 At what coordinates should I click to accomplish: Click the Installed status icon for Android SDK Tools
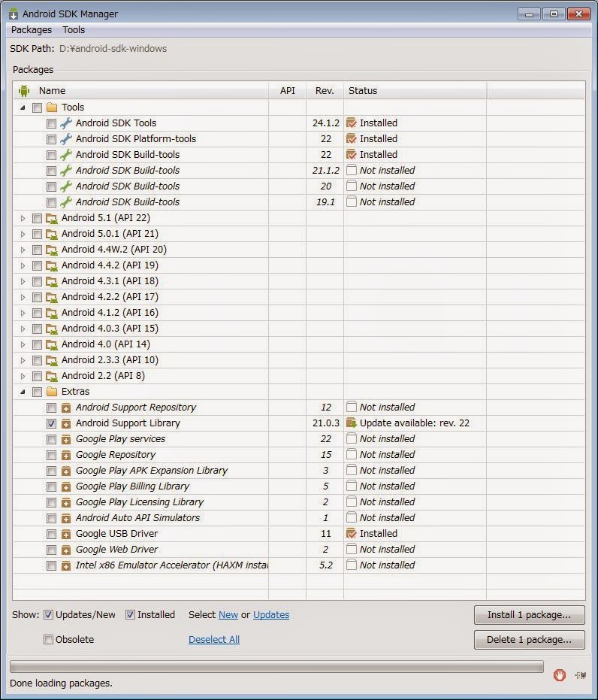coord(352,123)
